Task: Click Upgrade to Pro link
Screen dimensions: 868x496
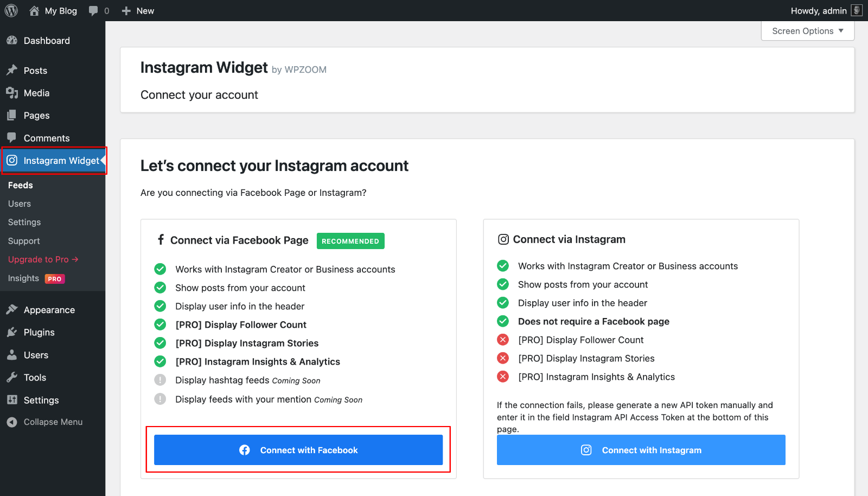Action: point(43,259)
